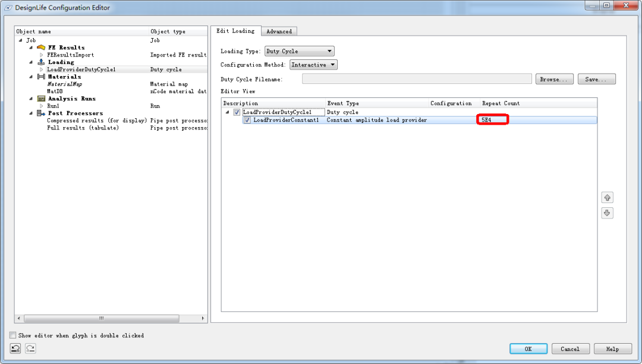642x364 pixels.
Task: Select Full results (tabulate) item
Action: coord(83,128)
